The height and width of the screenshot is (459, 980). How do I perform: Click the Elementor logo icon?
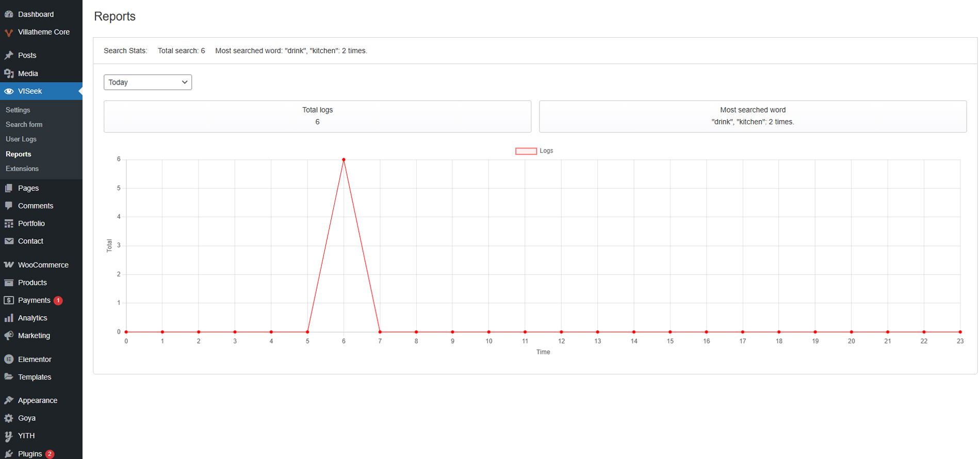coord(9,359)
